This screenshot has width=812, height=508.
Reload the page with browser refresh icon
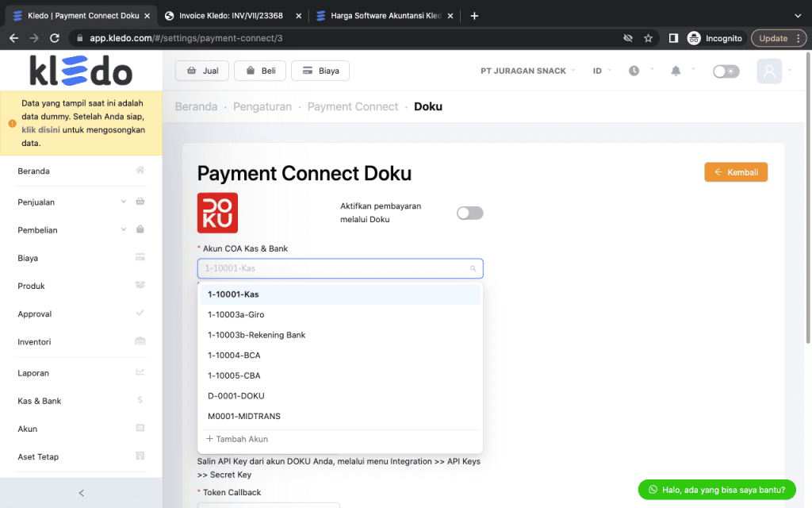point(55,38)
